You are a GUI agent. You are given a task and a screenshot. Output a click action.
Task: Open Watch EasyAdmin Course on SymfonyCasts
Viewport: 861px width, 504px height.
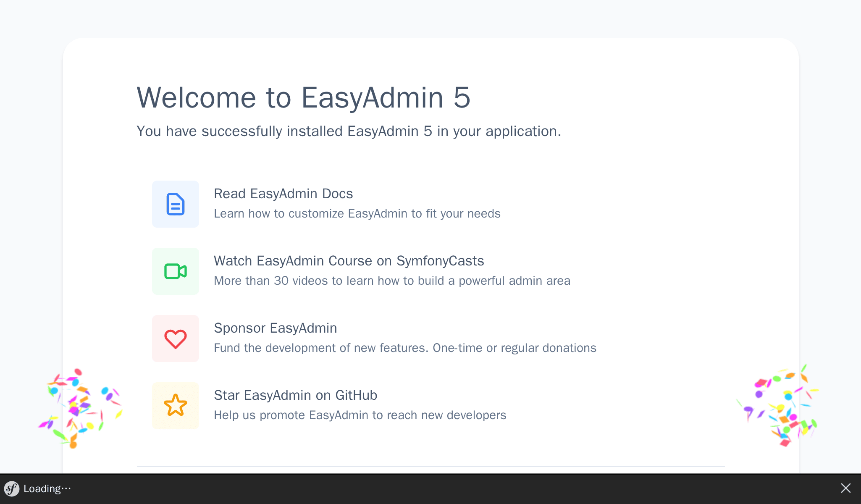[x=349, y=261]
